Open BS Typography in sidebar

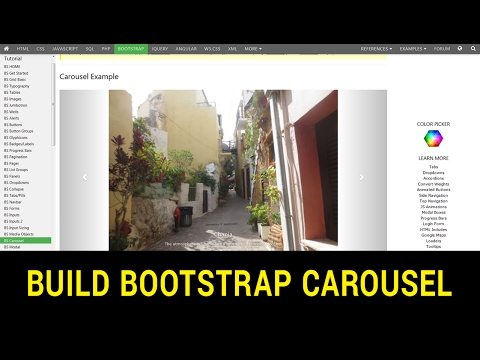point(17,86)
